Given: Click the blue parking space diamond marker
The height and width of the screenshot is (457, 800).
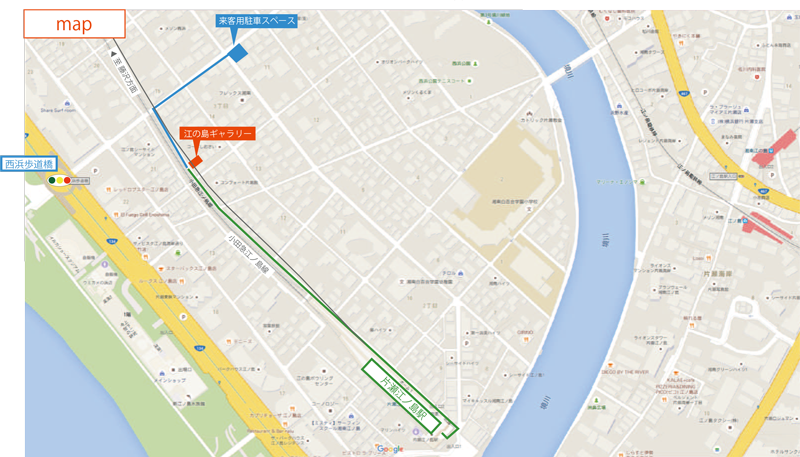Looking at the screenshot, I should click(238, 53).
